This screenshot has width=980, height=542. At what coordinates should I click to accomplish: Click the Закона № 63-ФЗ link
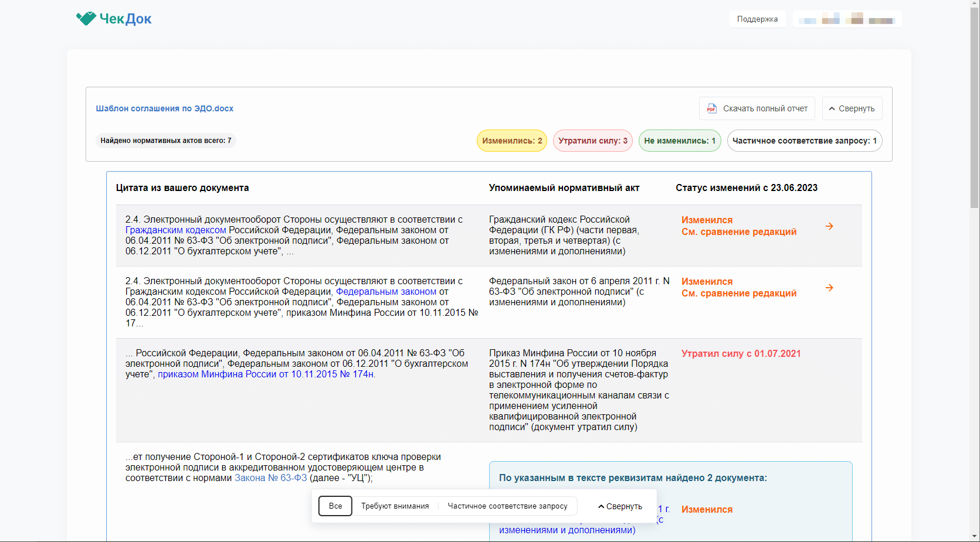(270, 478)
